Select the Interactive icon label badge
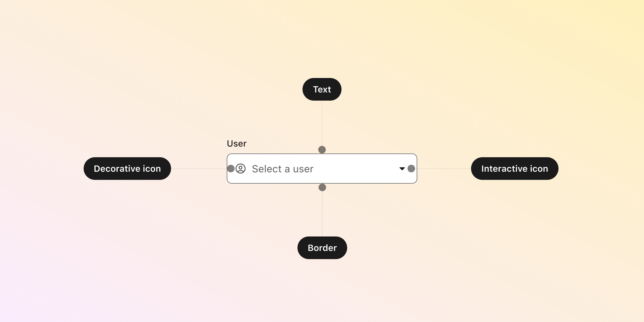Screen dimensions: 644x322 (x=515, y=169)
